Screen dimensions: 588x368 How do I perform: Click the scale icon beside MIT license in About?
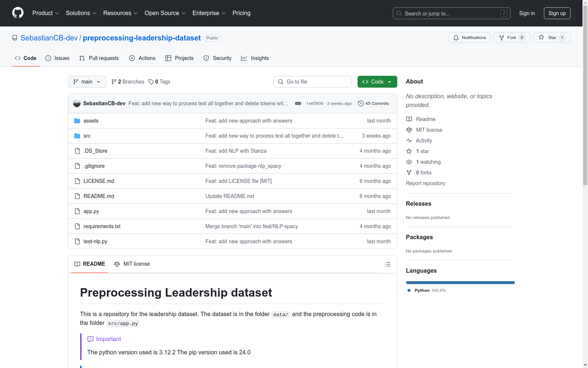pos(409,130)
